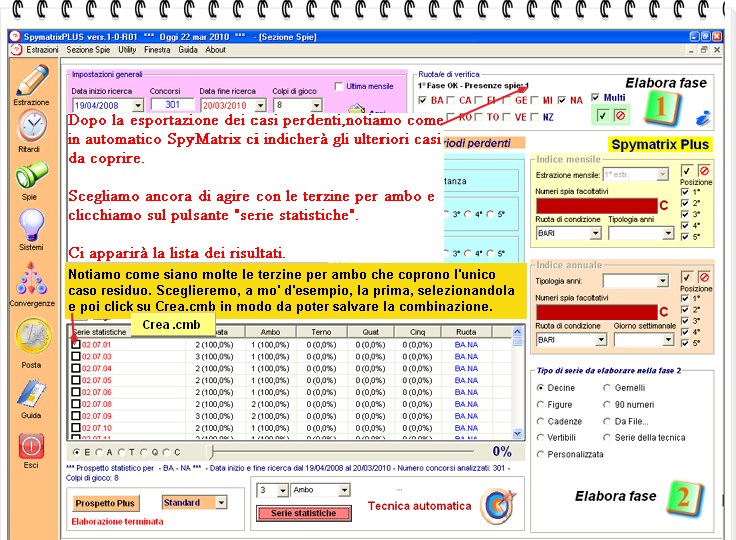Open the Tipologia anni dropdown in Indice annuale
This screenshot has height=540, width=736.
[x=662, y=281]
